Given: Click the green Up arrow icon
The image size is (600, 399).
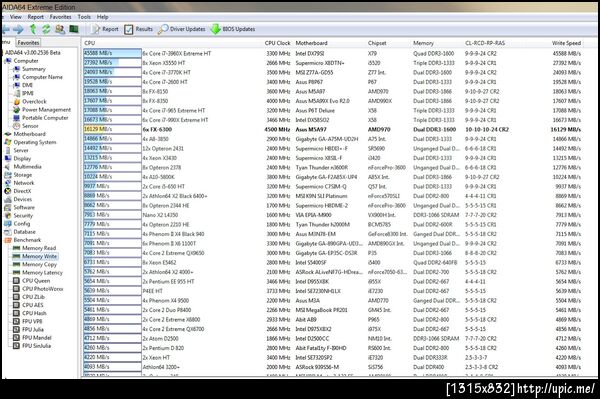Looking at the screenshot, I should (x=33, y=29).
